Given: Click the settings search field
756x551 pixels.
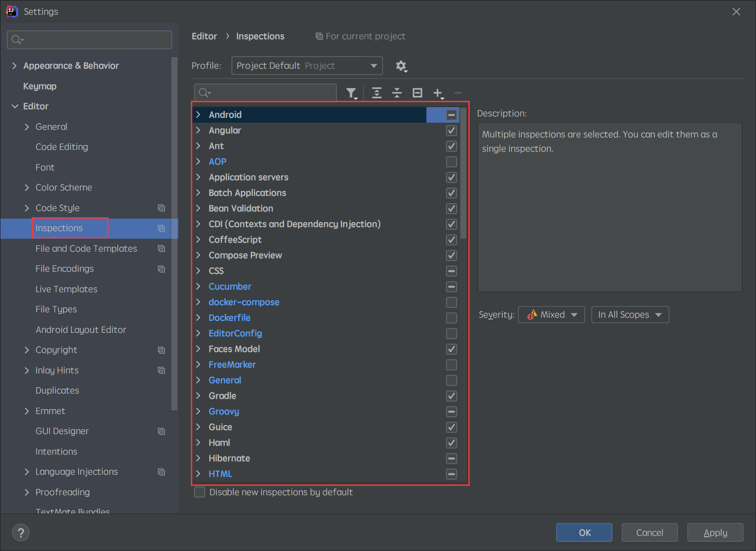Looking at the screenshot, I should click(x=89, y=40).
